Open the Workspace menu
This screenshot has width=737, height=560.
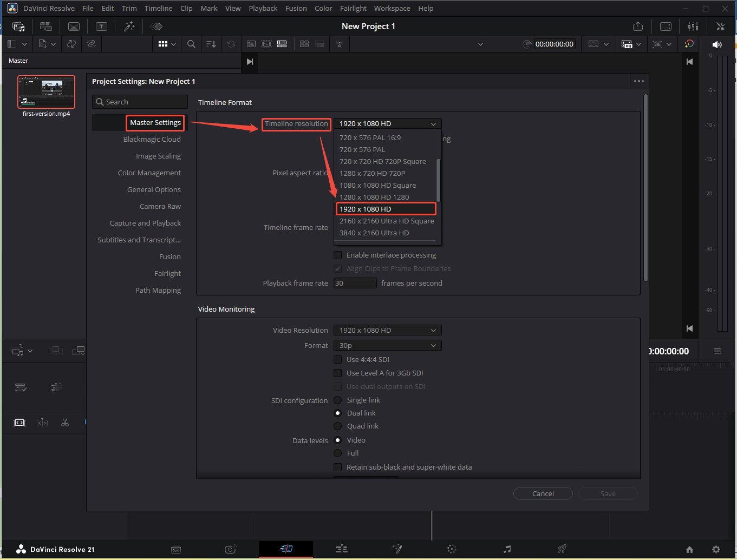392,8
